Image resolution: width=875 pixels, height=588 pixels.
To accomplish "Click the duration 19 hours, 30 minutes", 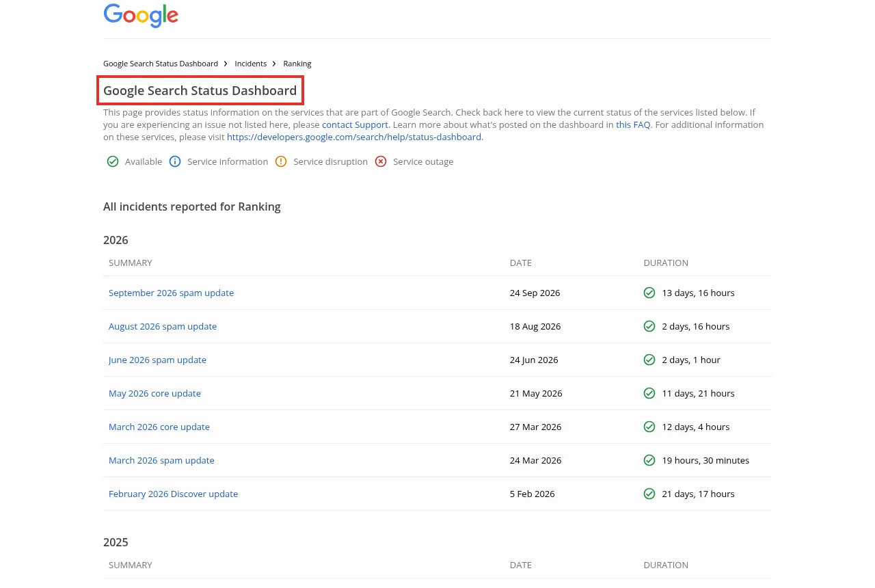I will 705,460.
